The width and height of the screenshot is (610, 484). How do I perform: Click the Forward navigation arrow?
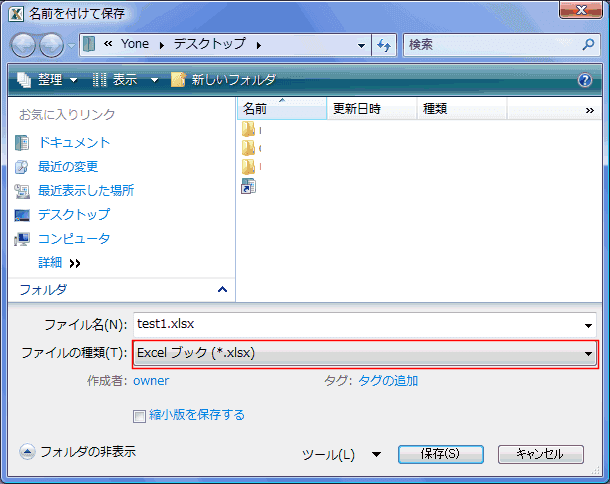tap(51, 45)
